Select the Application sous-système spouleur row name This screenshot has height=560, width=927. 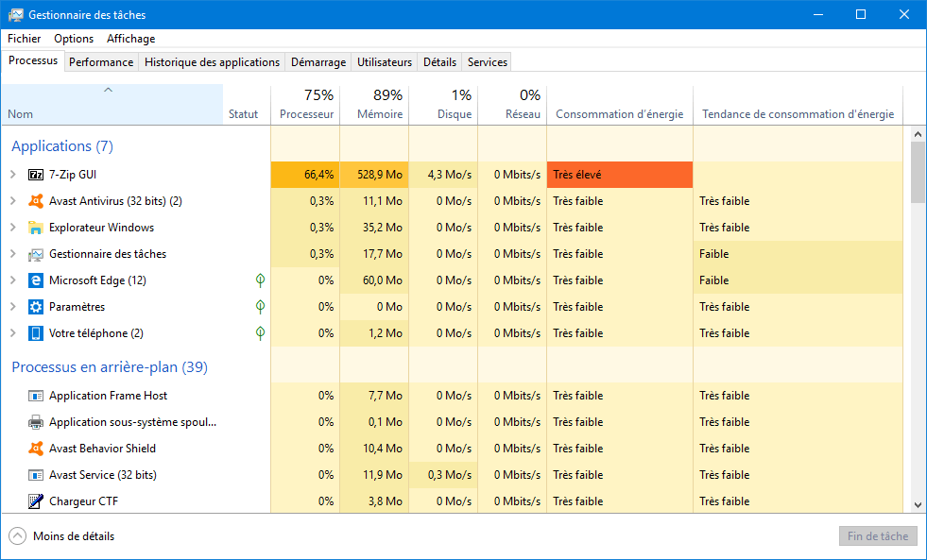[133, 422]
